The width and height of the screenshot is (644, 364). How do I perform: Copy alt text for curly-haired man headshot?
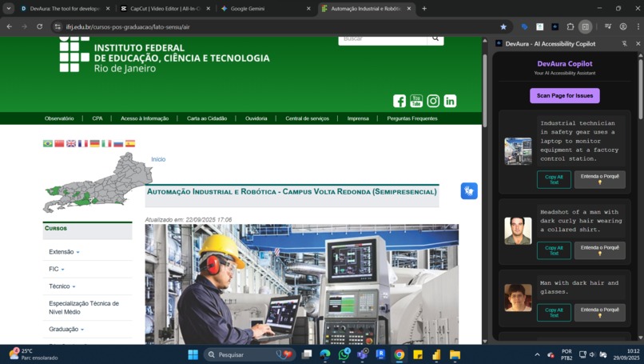tap(554, 250)
